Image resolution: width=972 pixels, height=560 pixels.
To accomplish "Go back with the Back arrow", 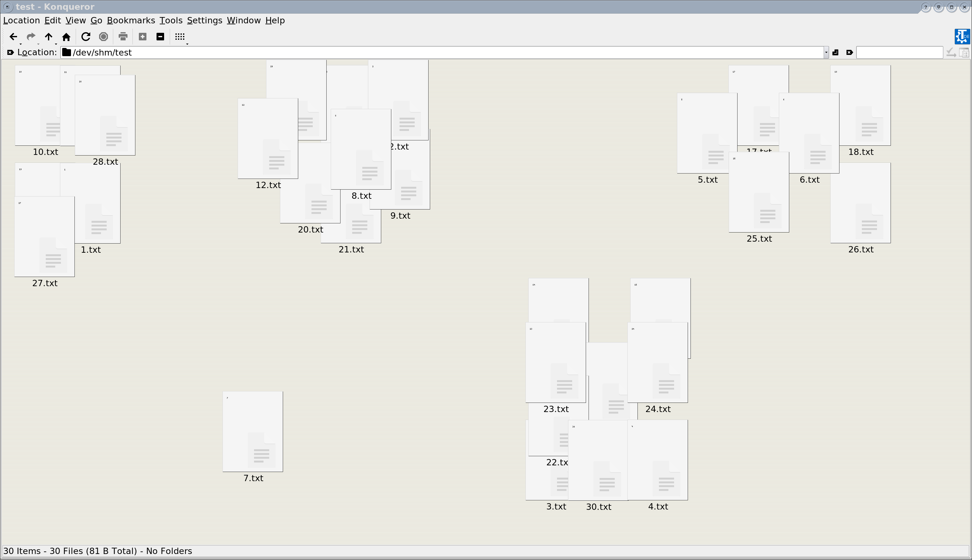I will point(13,37).
